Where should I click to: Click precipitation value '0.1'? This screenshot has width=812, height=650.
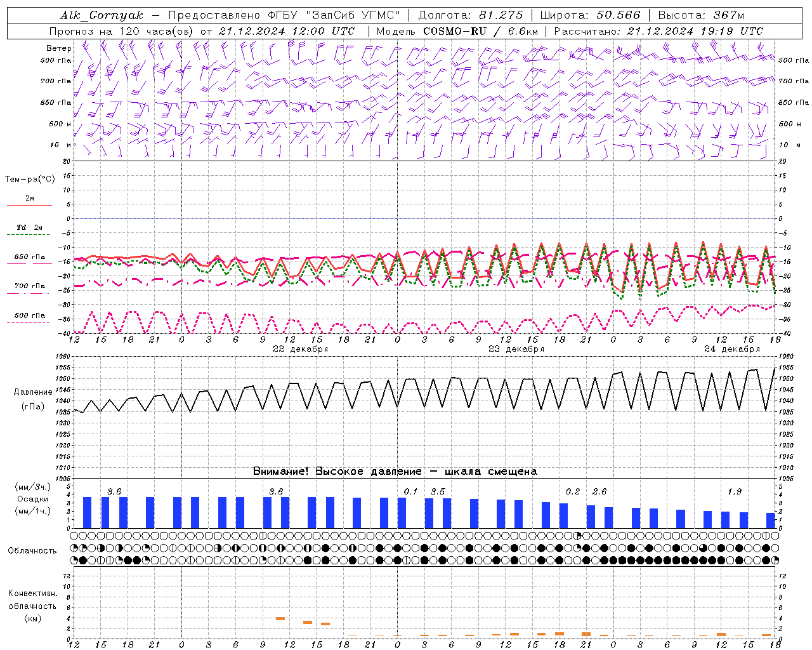[410, 491]
